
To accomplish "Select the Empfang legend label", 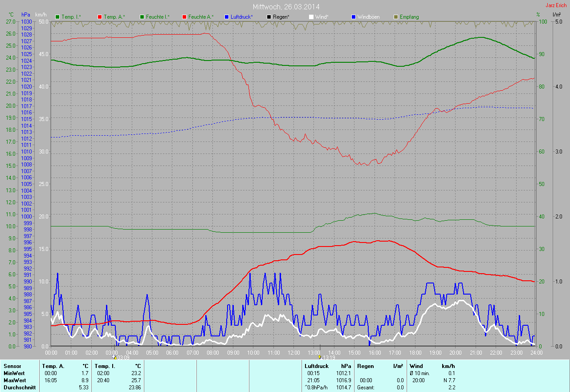I will tap(409, 17).
